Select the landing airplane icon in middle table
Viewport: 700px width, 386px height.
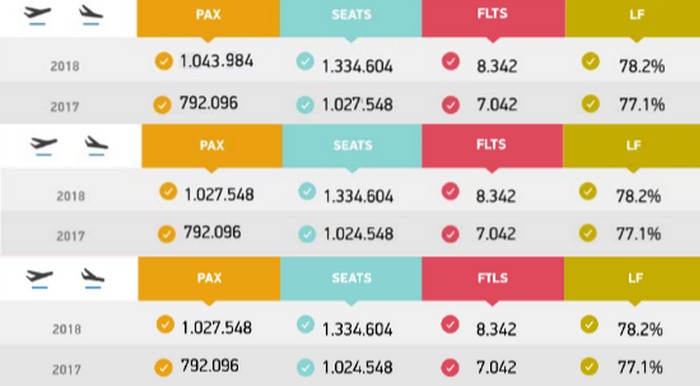coord(96,145)
